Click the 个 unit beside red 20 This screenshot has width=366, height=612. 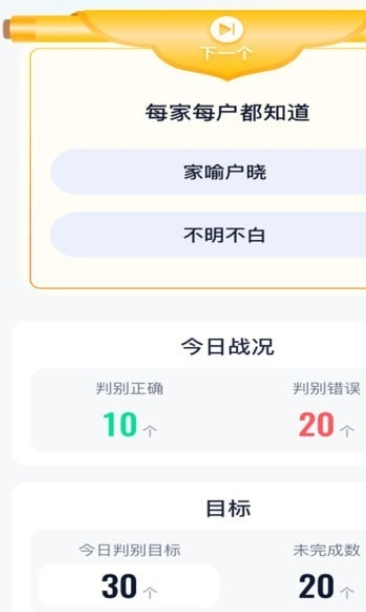[x=347, y=431]
